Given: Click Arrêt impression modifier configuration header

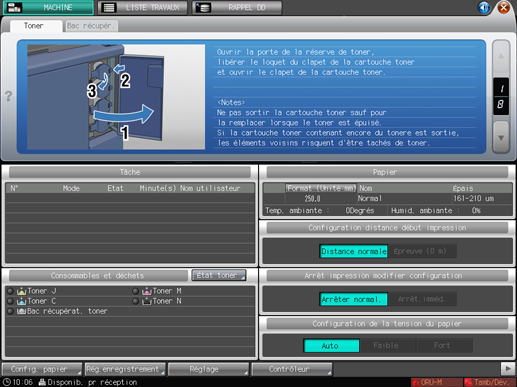Looking at the screenshot, I should pyautogui.click(x=387, y=276).
